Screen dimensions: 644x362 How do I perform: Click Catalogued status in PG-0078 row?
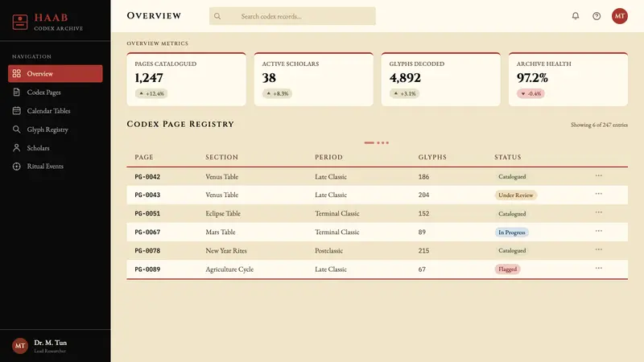[x=512, y=250]
